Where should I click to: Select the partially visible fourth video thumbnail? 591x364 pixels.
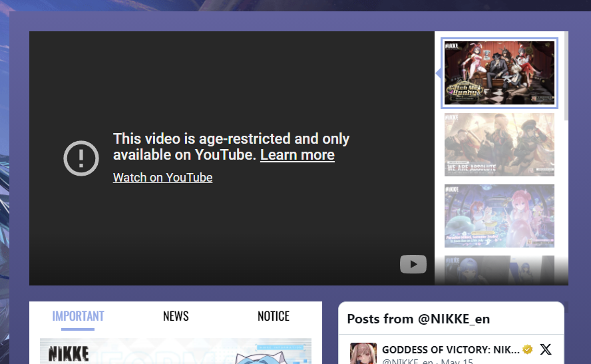pyautogui.click(x=499, y=270)
